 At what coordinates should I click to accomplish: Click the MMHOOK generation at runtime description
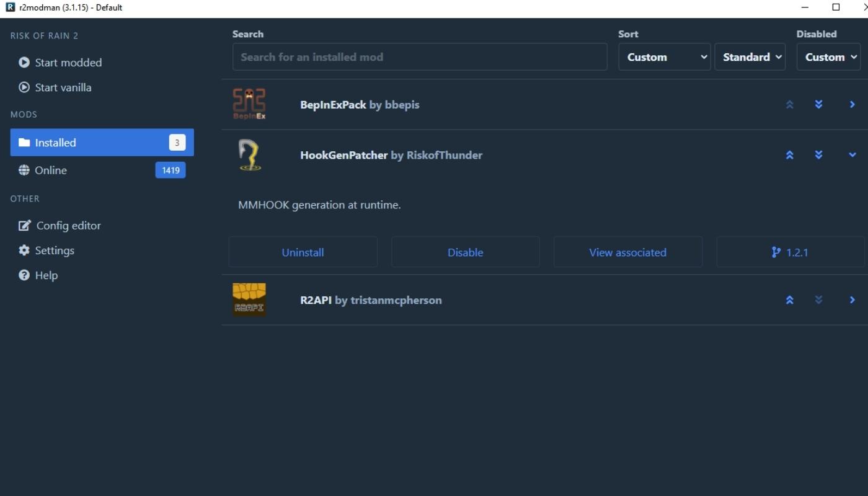pyautogui.click(x=319, y=205)
